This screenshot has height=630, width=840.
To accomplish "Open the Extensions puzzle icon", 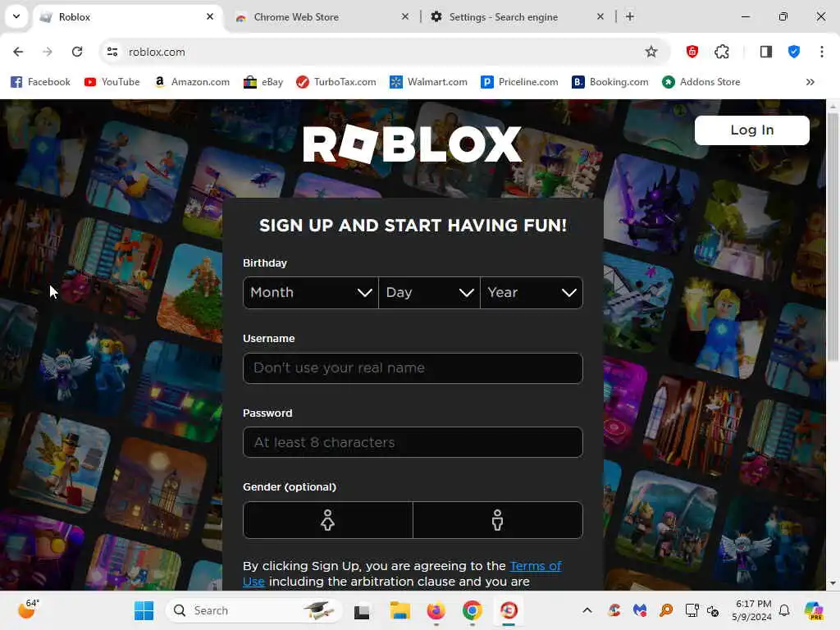I will 722,52.
